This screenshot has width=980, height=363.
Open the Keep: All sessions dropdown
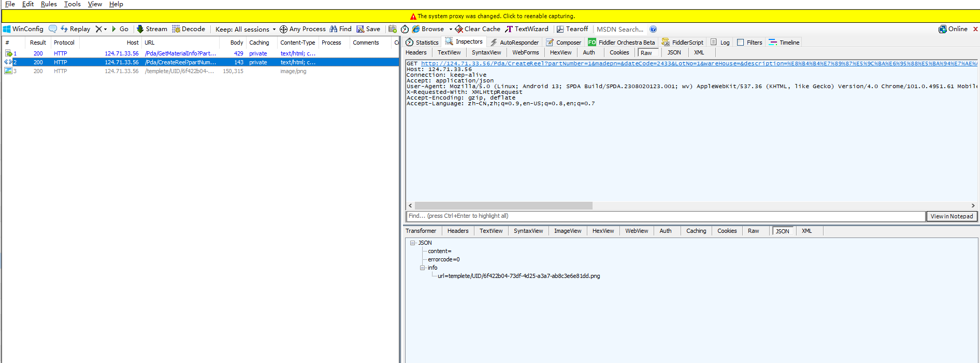(246, 29)
